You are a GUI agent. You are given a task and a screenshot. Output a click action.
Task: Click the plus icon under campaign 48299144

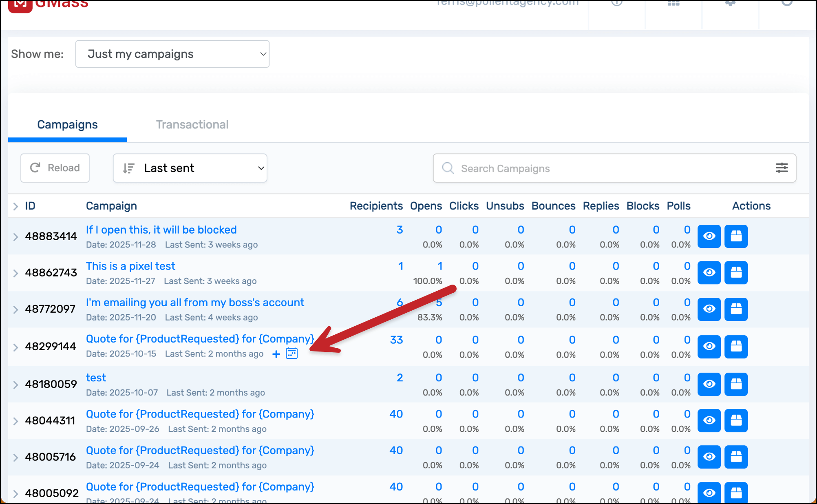[x=276, y=354]
